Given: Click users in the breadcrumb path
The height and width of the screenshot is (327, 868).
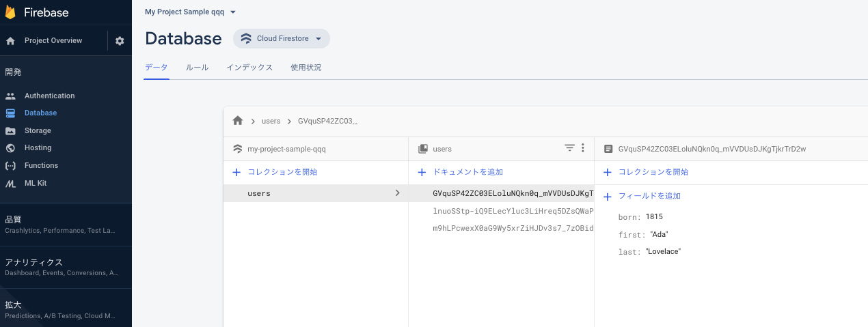Looking at the screenshot, I should tap(271, 121).
